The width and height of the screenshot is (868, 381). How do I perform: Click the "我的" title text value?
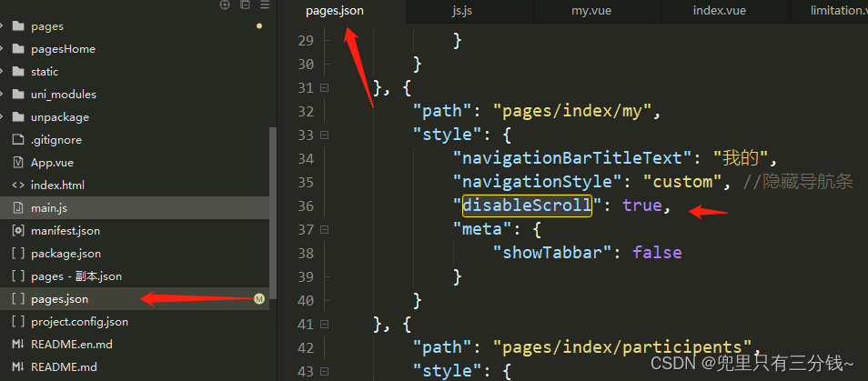pos(742,158)
